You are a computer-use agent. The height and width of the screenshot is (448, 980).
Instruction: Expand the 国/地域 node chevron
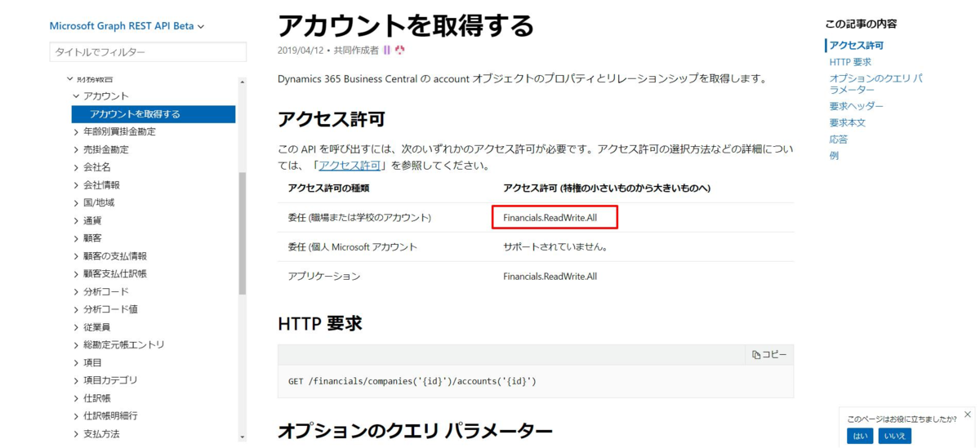tap(77, 203)
